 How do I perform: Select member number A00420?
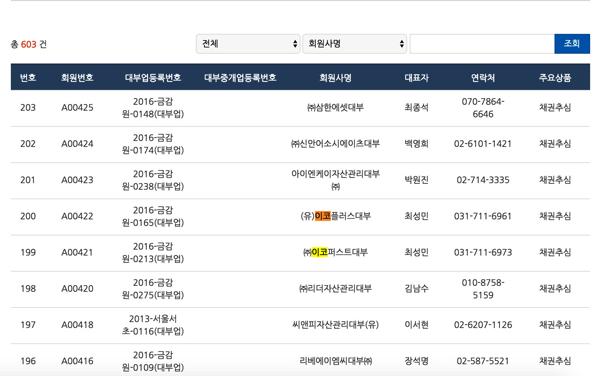[x=77, y=289]
